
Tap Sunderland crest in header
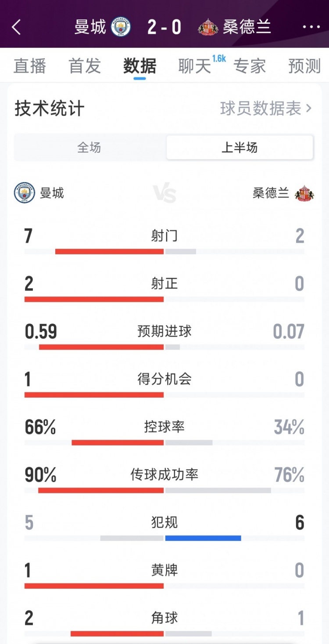pyautogui.click(x=208, y=27)
